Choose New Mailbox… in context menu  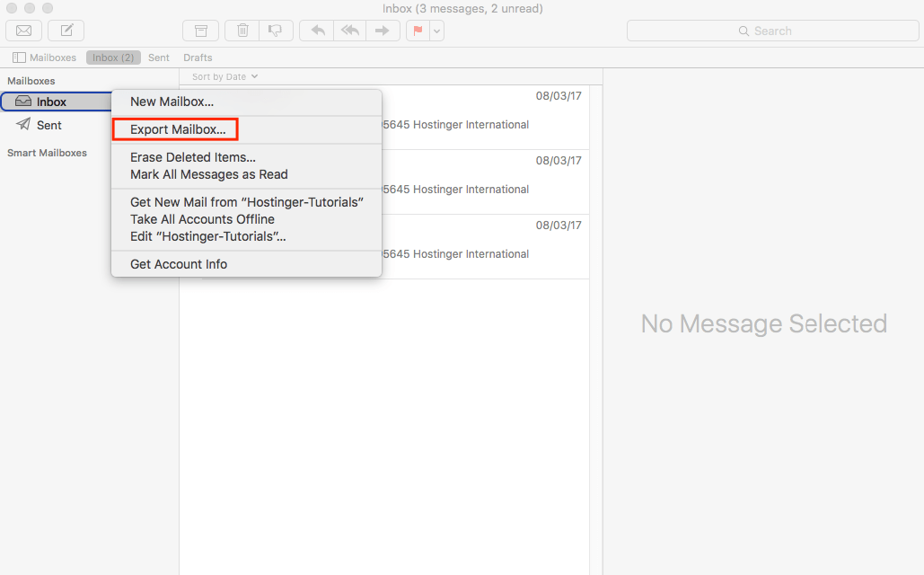coord(172,102)
